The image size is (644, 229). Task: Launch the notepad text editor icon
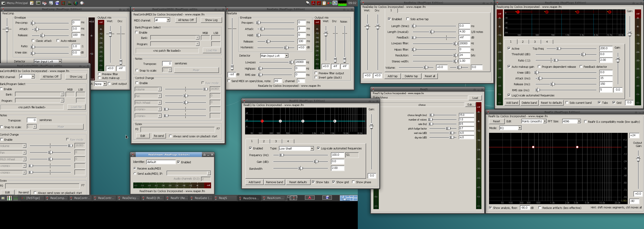coord(32,3)
